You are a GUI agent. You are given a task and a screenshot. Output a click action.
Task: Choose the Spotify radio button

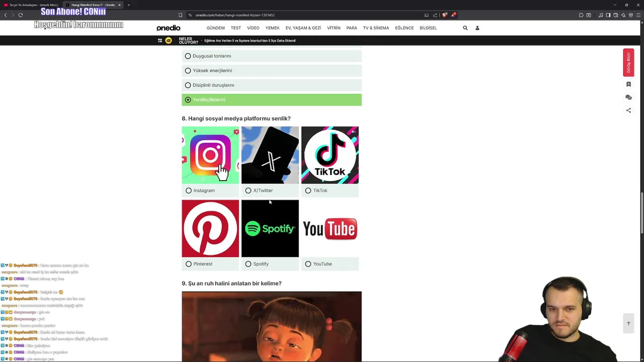[x=248, y=264]
